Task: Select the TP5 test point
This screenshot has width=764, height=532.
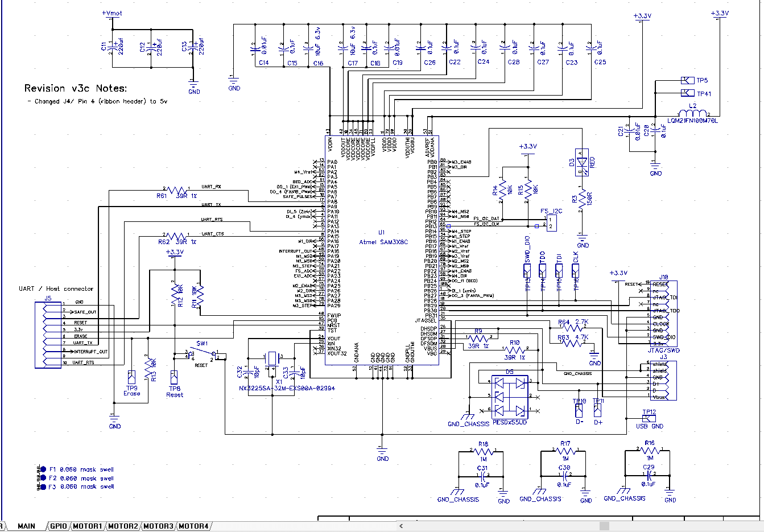Action: click(x=687, y=80)
